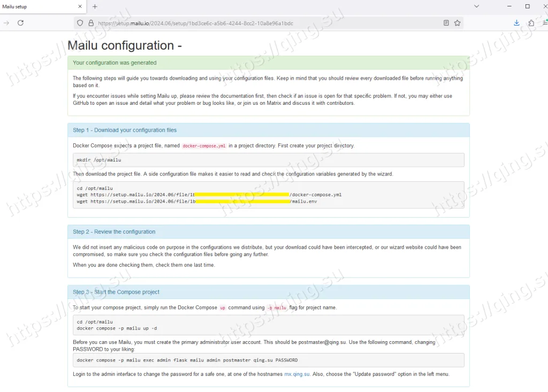Click the setup.mailu.io address bar URL
548x392 pixels.
[195, 24]
